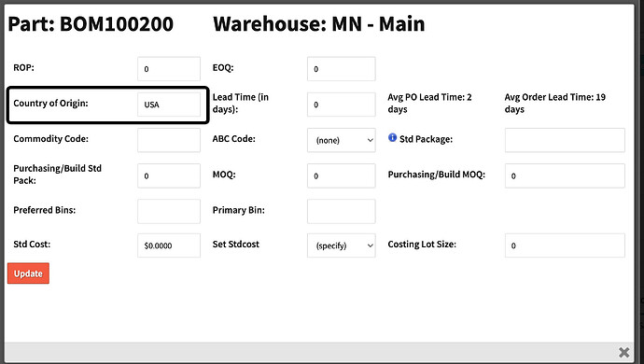Click the Std Cost input field

(169, 245)
